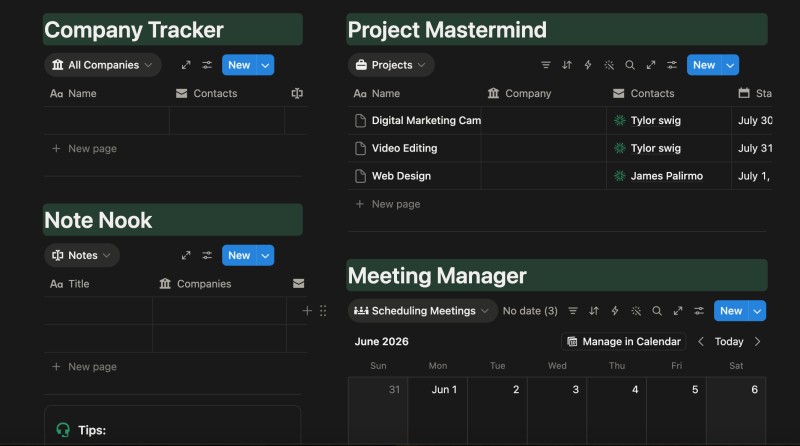Click sort arrows icon in Project Mastermind toolbar
This screenshot has width=800, height=446.
(567, 65)
